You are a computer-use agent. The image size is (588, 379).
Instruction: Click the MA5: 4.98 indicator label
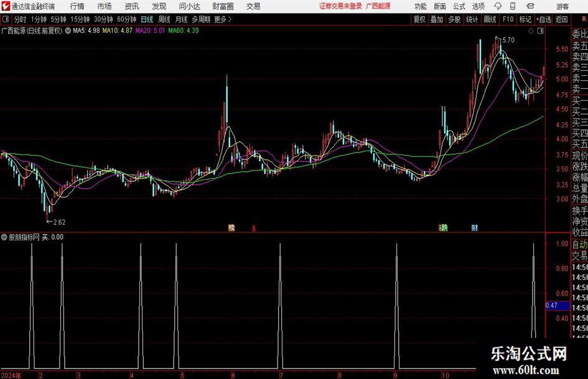point(86,30)
